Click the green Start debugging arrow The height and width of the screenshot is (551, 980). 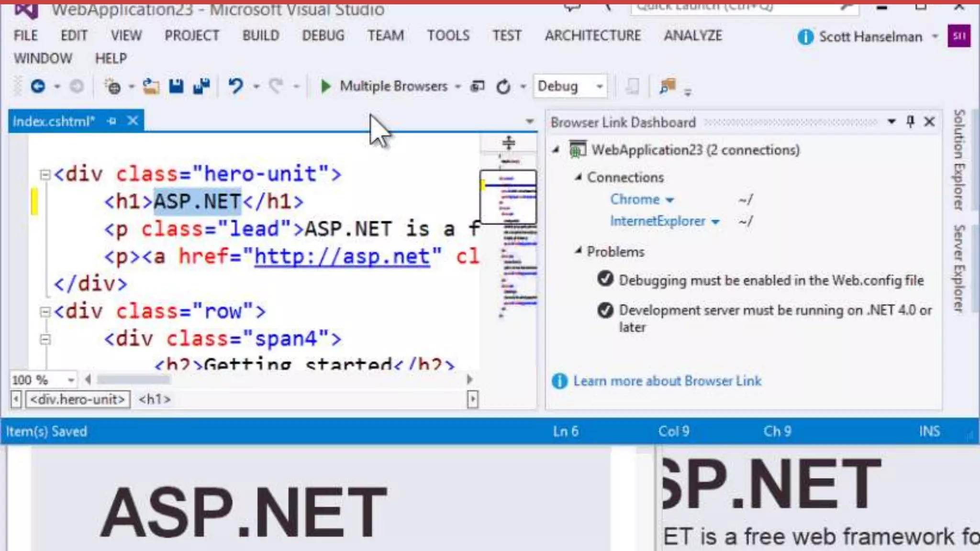point(325,87)
